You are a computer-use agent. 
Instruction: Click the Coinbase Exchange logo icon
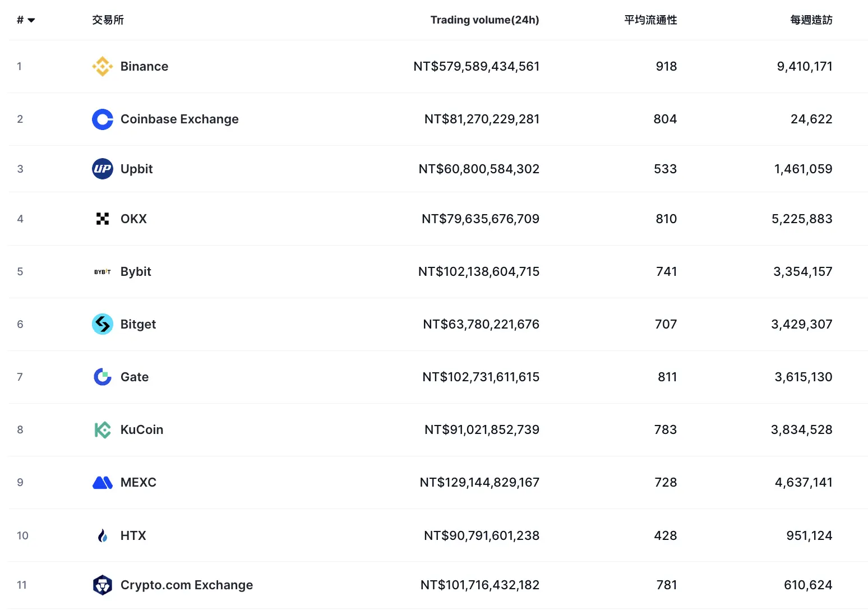pyautogui.click(x=103, y=119)
